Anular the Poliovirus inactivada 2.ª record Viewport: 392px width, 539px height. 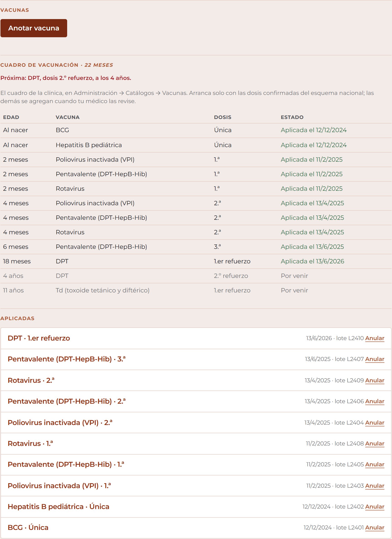click(375, 423)
